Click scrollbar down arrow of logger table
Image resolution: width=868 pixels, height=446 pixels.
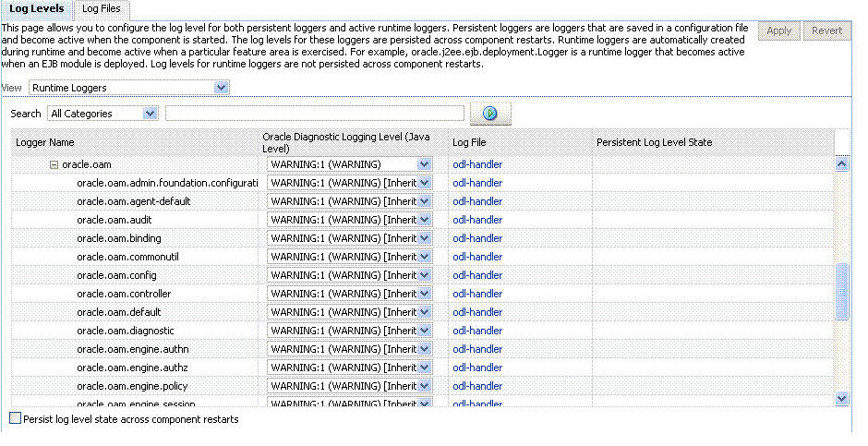pyautogui.click(x=841, y=398)
